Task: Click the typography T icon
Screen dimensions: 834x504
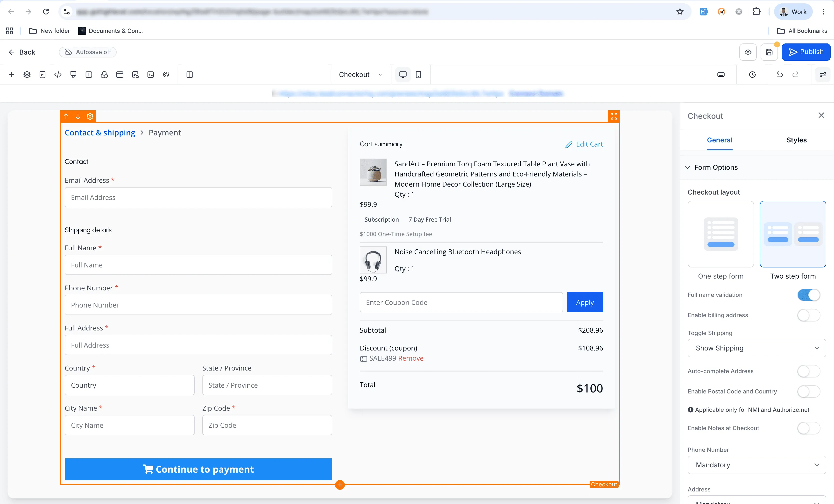Action: (89, 74)
